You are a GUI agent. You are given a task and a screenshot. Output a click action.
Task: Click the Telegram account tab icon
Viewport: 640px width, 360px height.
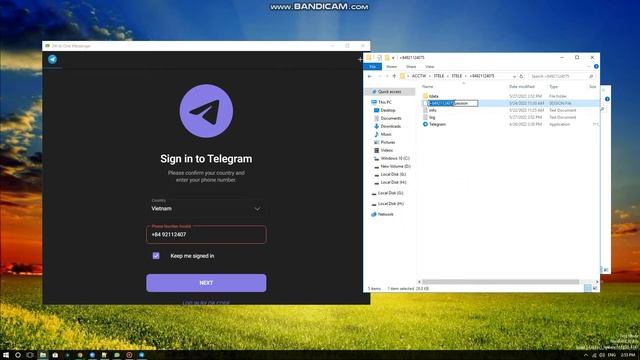tap(52, 59)
